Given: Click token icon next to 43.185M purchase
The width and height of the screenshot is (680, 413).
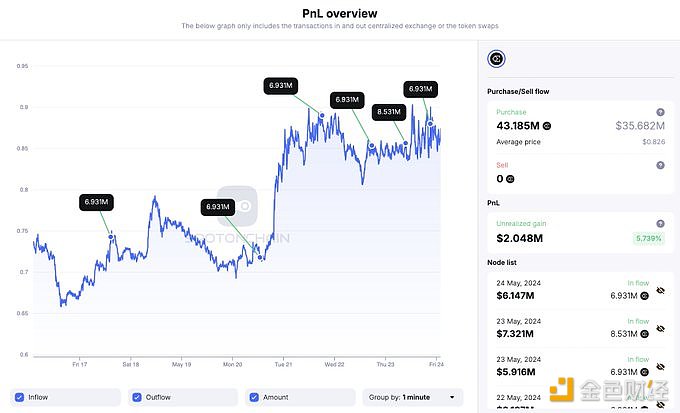Looking at the screenshot, I should coord(546,127).
